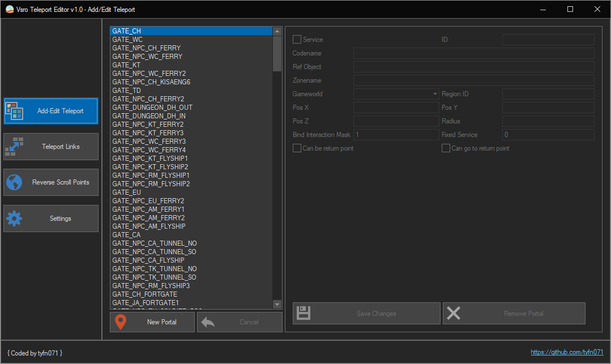
Task: Enable the Can be return point checkbox
Action: (297, 148)
